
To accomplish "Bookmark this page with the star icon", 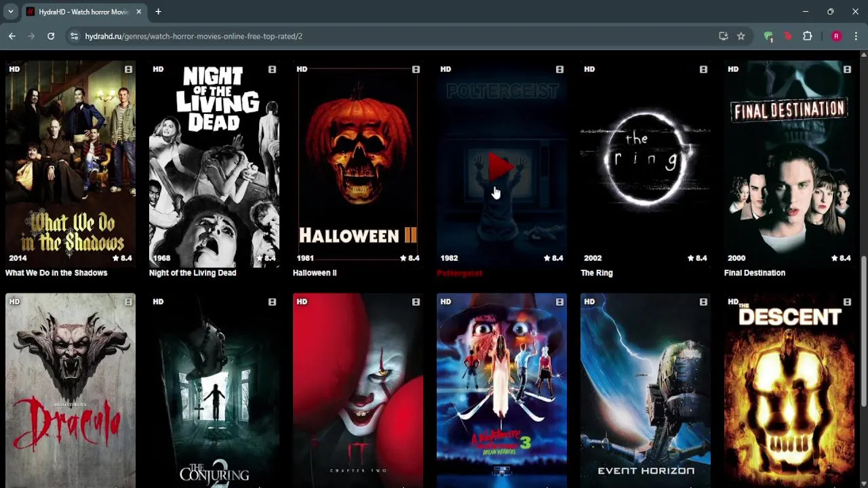I will (741, 36).
